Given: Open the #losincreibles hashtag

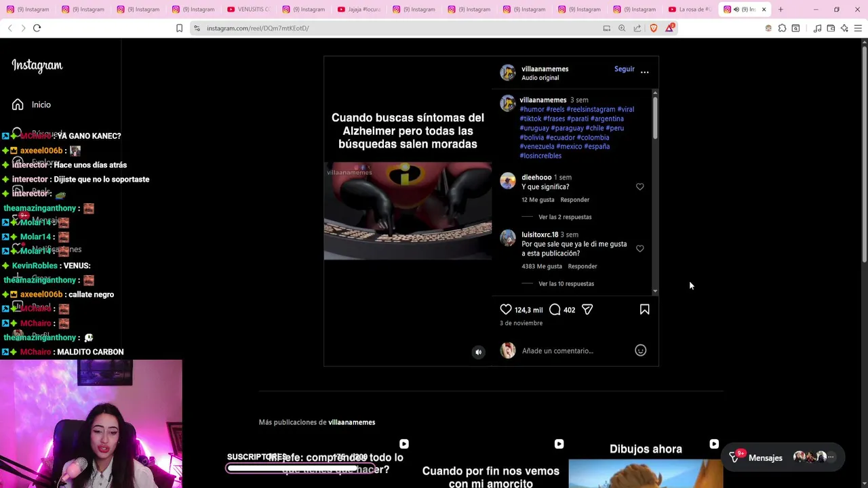Looking at the screenshot, I should click(540, 156).
